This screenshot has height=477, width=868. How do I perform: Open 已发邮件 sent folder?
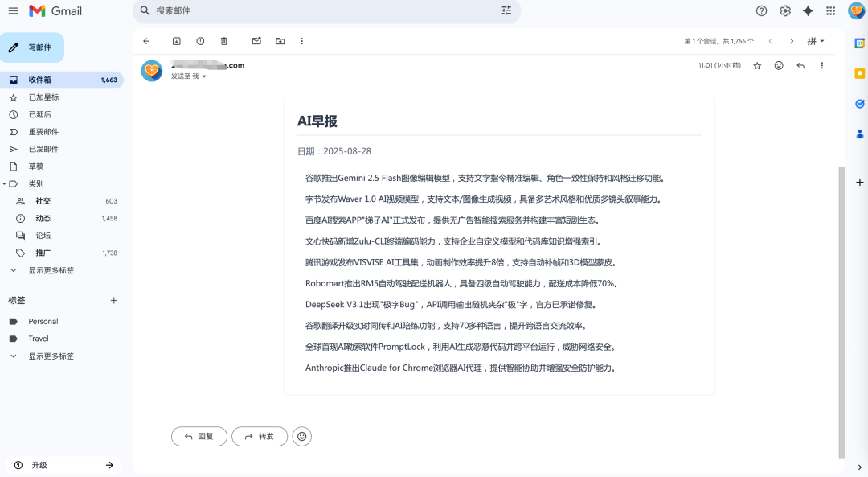[61, 149]
